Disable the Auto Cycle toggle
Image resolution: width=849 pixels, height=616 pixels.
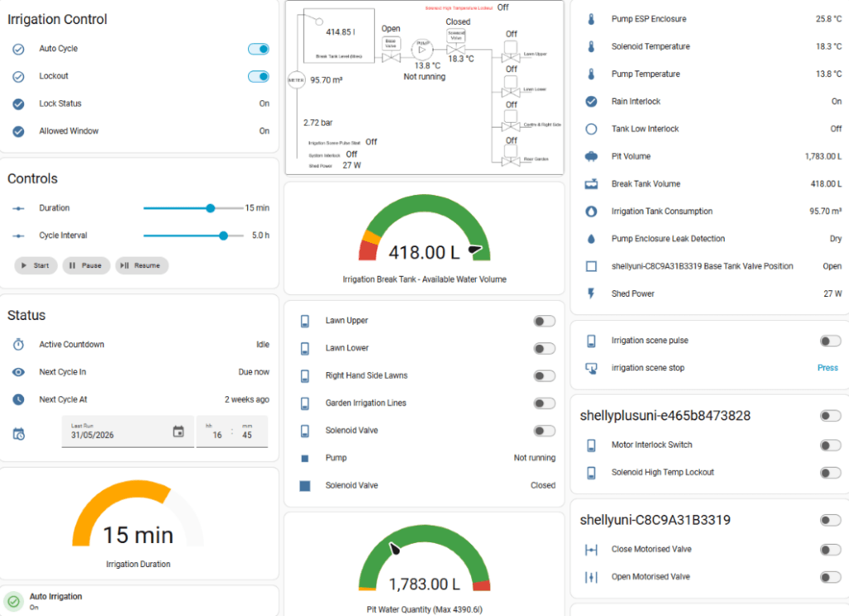pyautogui.click(x=259, y=49)
